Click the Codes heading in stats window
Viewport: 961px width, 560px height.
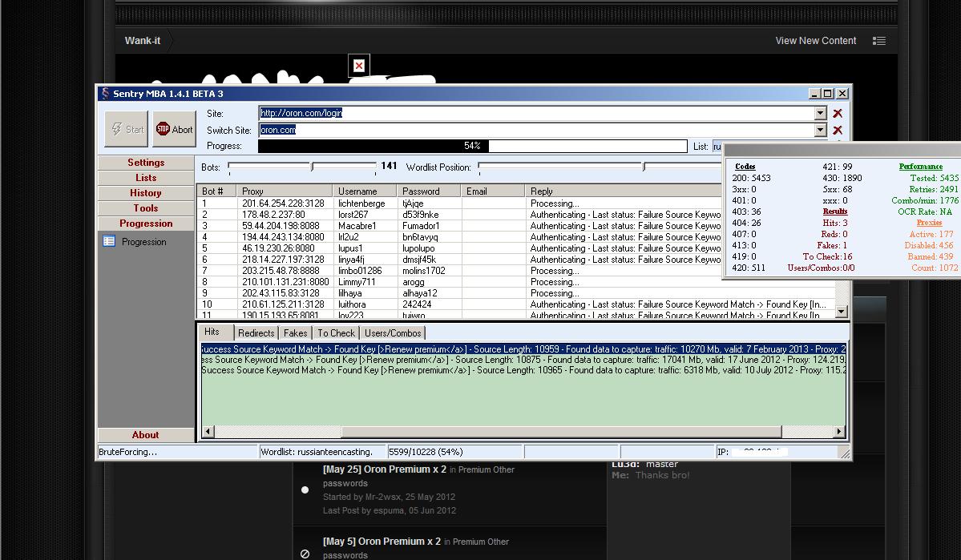pos(745,167)
